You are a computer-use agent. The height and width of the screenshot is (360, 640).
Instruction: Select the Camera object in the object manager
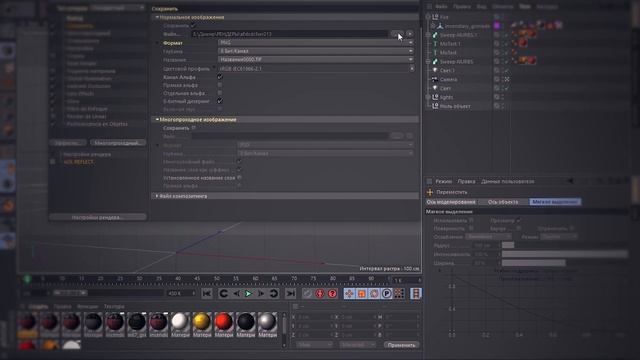448,79
